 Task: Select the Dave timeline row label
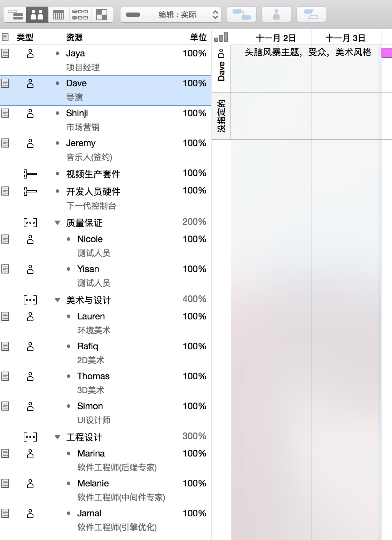[221, 69]
